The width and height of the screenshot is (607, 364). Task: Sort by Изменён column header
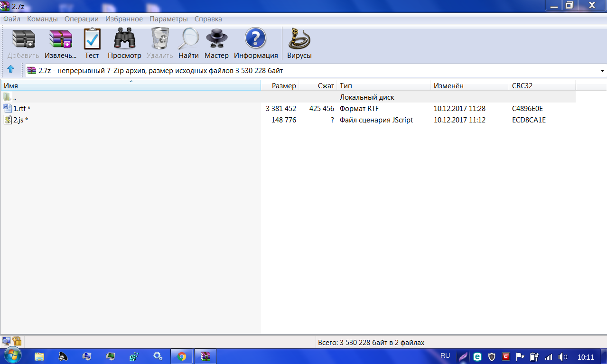(x=470, y=85)
